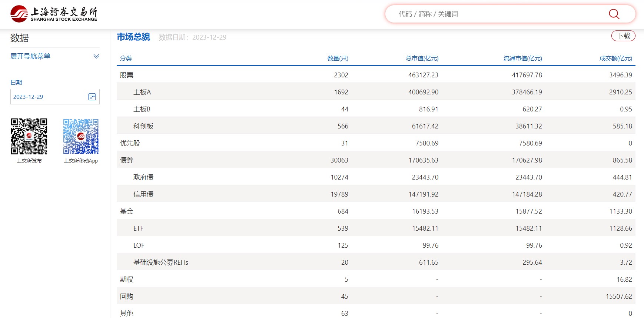Select the 债券 category row
644x318 pixels.
[126, 160]
